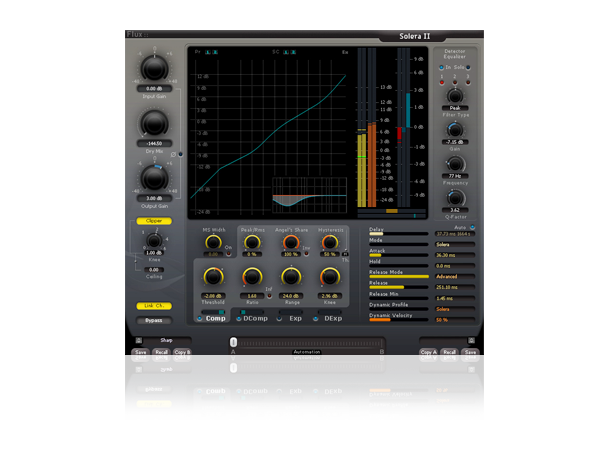Click the Ex label in the display

coord(345,52)
